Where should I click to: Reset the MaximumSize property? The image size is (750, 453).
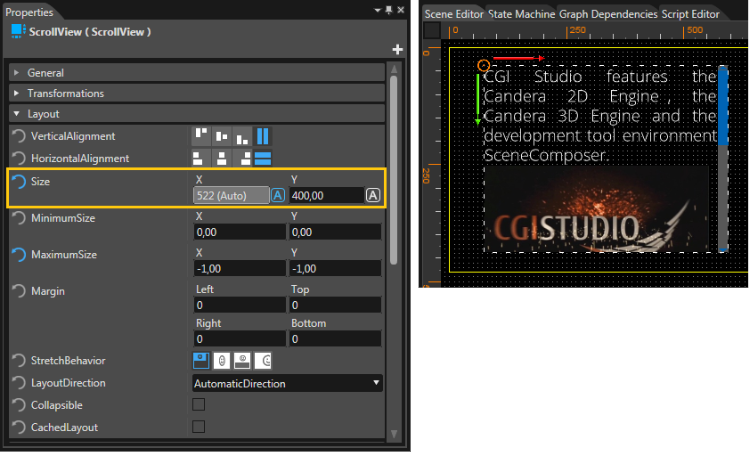19,254
